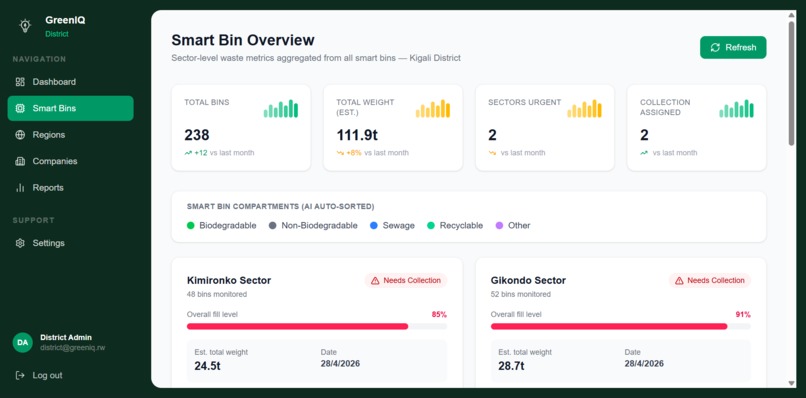Click the Collection Assigned mini bar chart
Screen dimensions: 806x398
[737, 108]
